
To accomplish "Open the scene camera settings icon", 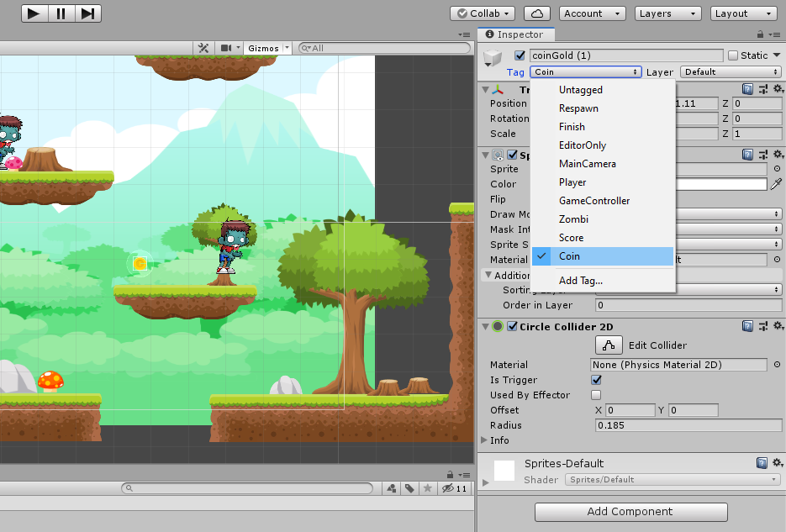I will (227, 48).
